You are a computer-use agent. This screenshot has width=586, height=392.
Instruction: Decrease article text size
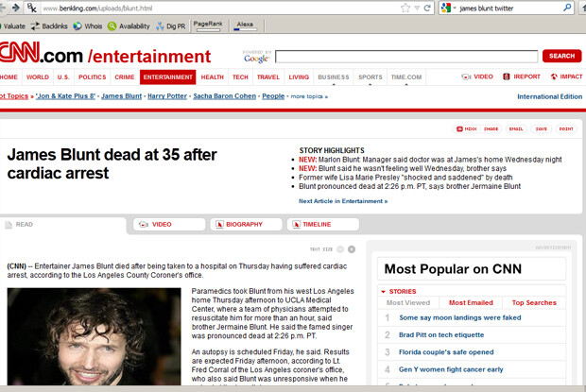[340, 249]
